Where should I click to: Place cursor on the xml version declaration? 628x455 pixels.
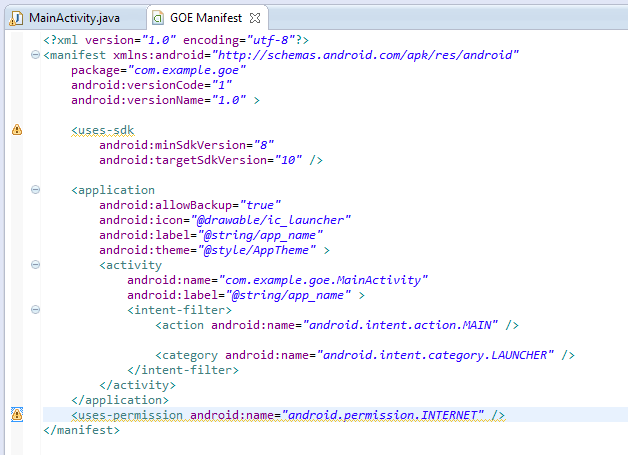coord(176,40)
